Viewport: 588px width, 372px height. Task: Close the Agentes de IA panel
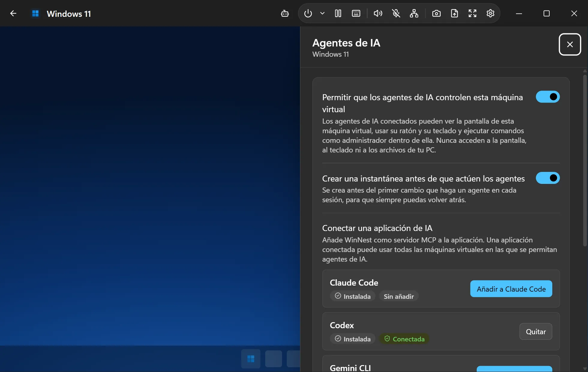point(570,44)
